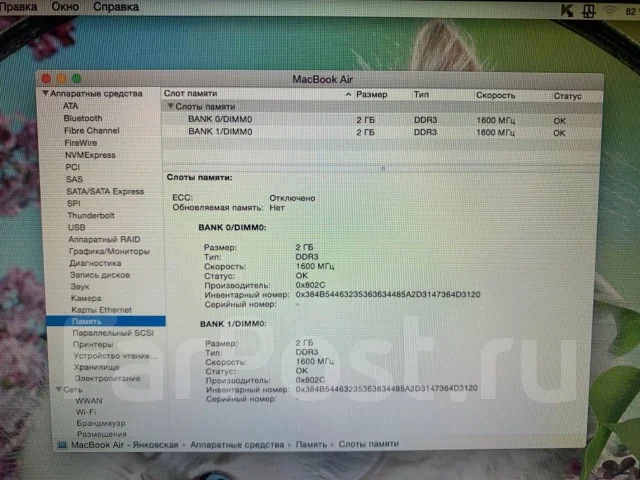Image resolution: width=640 pixels, height=480 pixels.
Task: Select Аппаратный RAID in the sidebar
Action: pos(104,239)
